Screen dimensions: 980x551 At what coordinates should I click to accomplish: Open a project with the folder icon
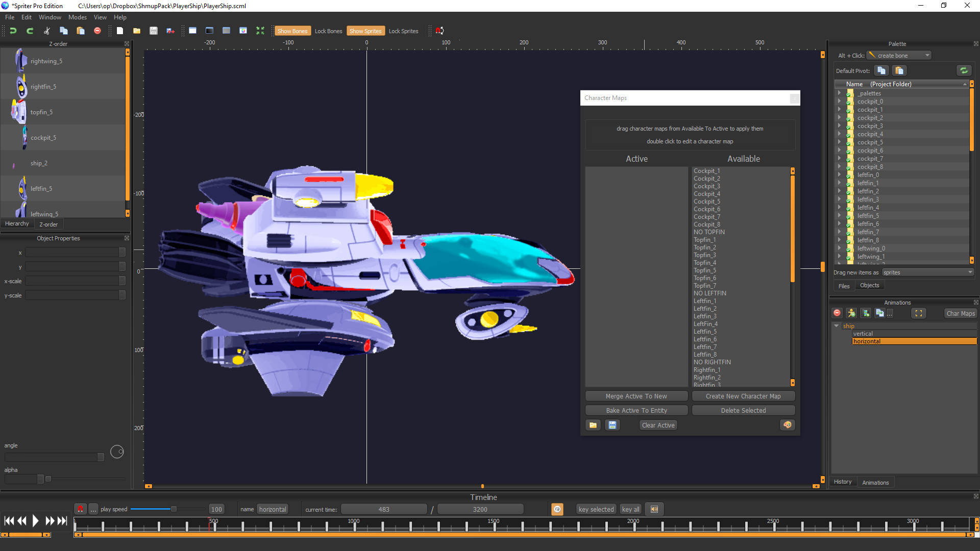pos(137,31)
